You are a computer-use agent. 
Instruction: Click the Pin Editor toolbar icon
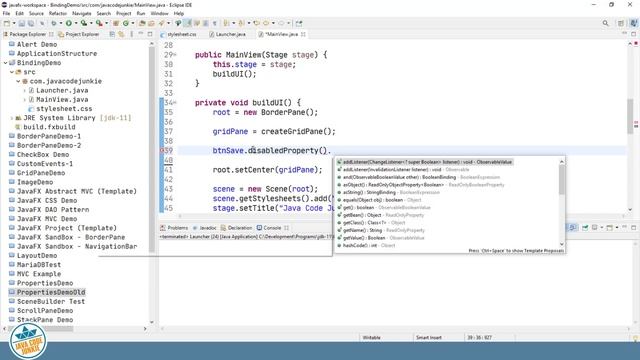[x=299, y=23]
